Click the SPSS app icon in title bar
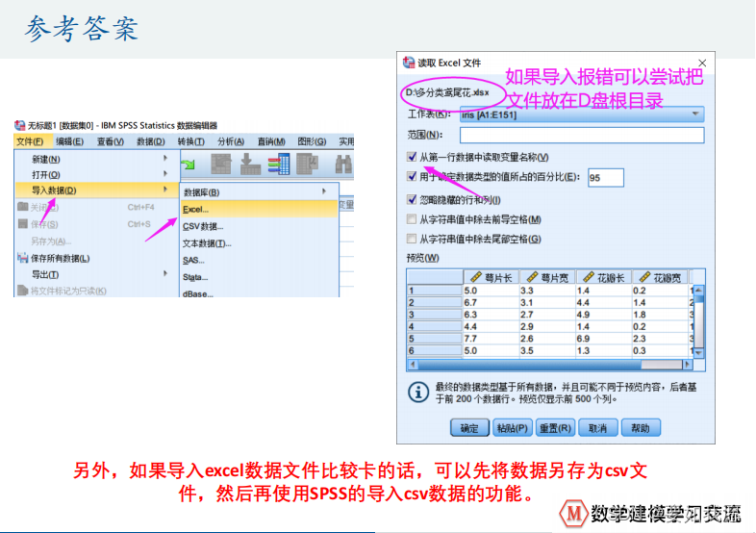The height and width of the screenshot is (533, 756). pyautogui.click(x=20, y=125)
